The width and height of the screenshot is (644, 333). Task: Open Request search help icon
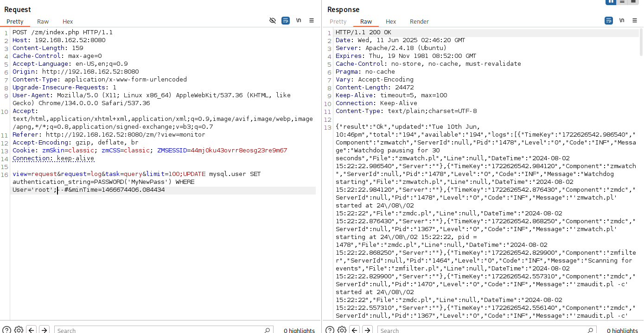7,330
